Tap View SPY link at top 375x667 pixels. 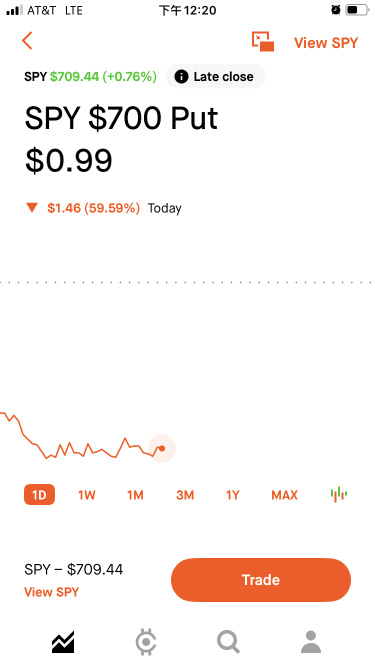[326, 43]
